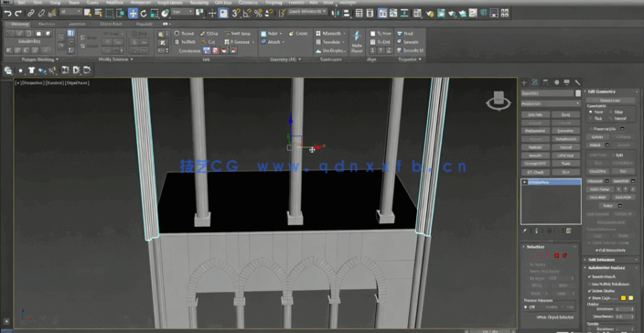Toggle the Show Cage checkbox
Image resolution: width=644 pixels, height=333 pixels.
[590, 297]
